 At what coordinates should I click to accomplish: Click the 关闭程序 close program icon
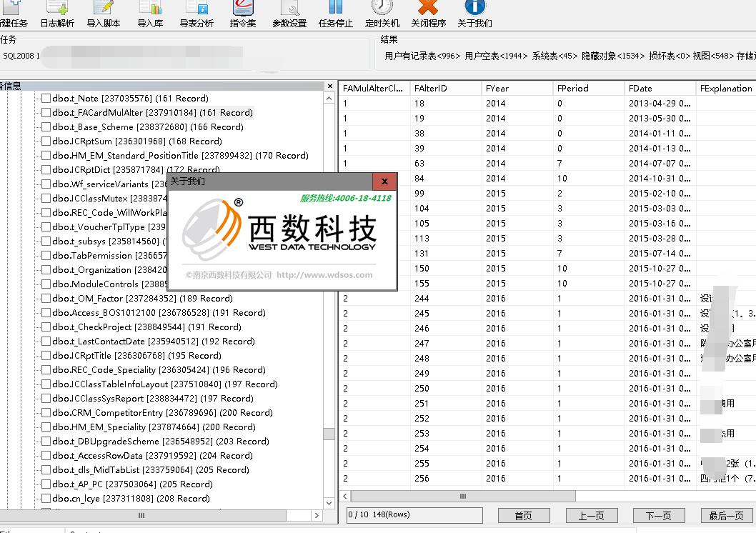pyautogui.click(x=428, y=14)
